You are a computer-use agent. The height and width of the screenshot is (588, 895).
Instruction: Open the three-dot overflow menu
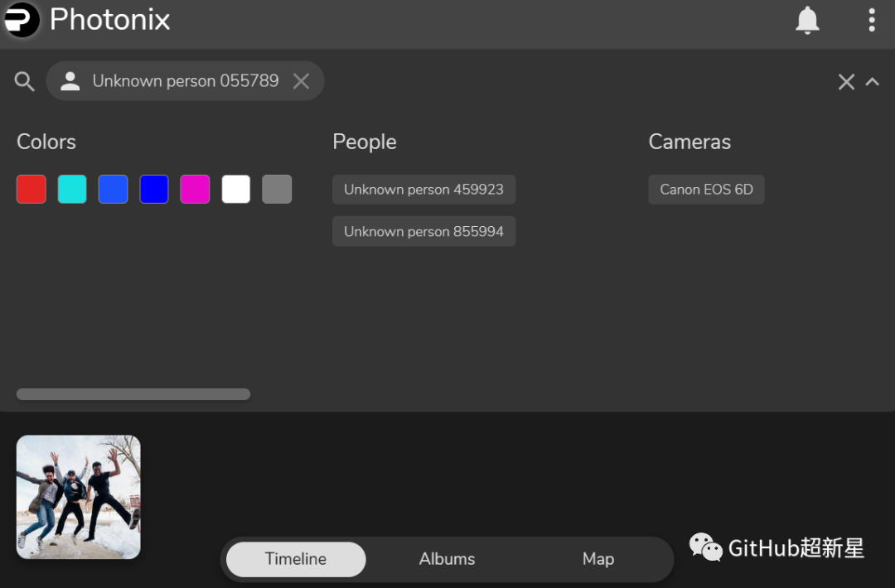[x=872, y=20]
